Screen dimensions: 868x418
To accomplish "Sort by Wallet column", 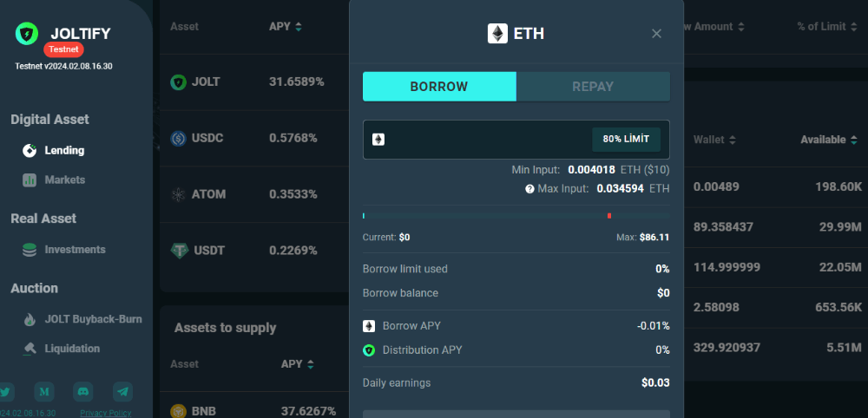I will [714, 140].
